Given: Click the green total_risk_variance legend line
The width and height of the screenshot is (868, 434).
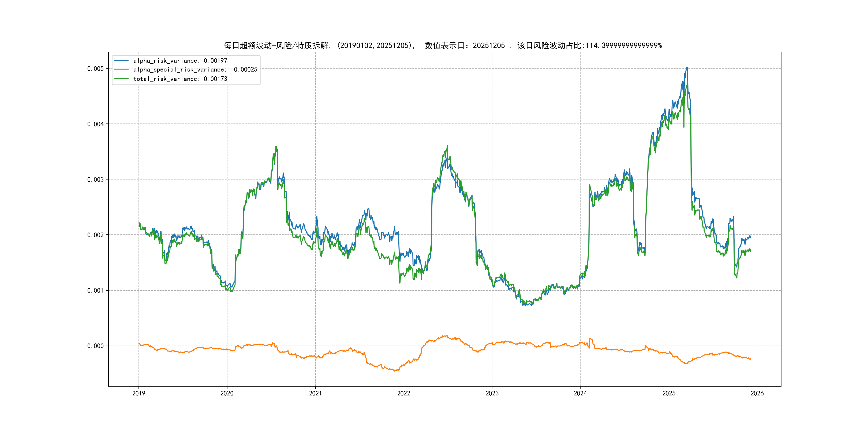Looking at the screenshot, I should coord(121,79).
